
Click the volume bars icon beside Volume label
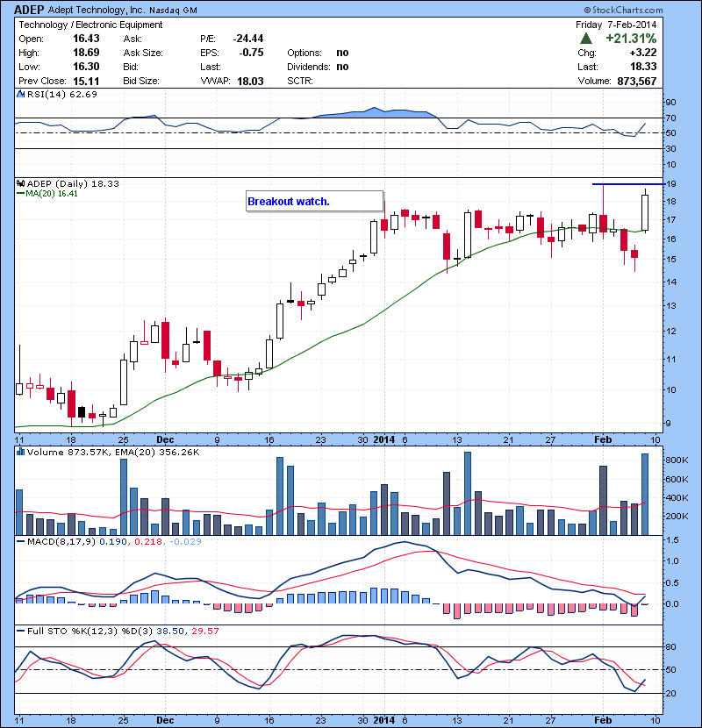pyautogui.click(x=20, y=452)
